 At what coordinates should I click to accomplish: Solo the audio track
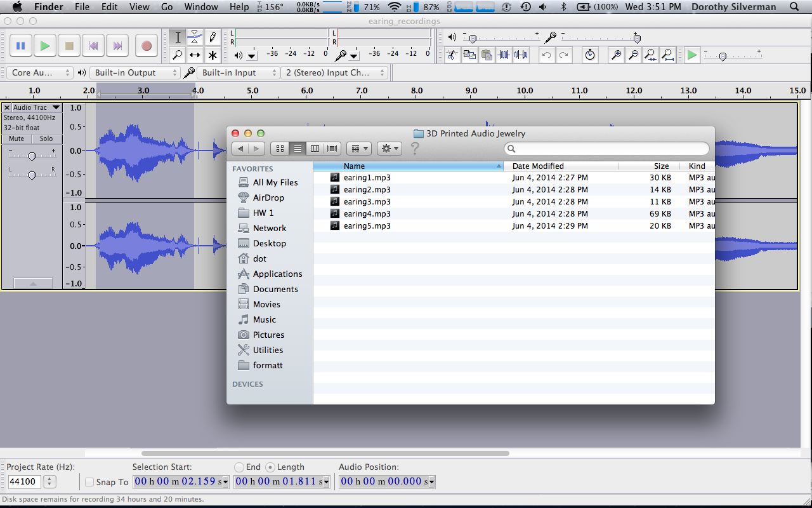(46, 138)
